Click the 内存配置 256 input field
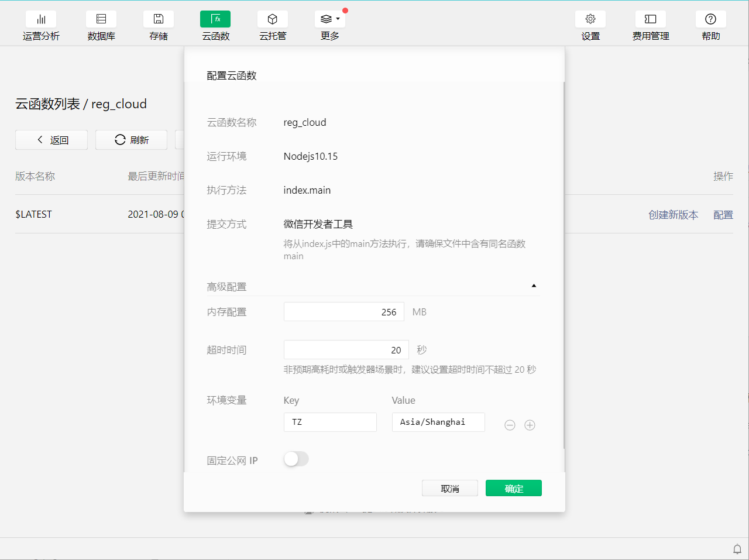The width and height of the screenshot is (749, 560). pos(344,312)
